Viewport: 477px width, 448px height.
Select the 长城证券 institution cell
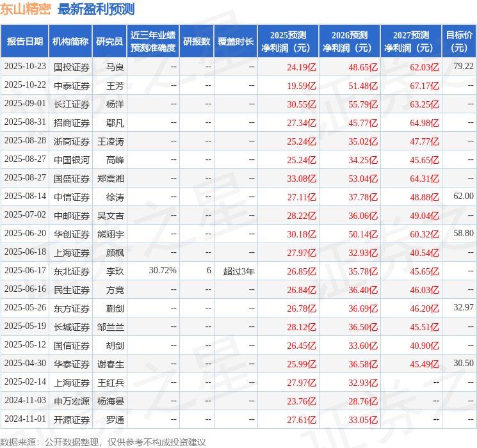point(72,327)
